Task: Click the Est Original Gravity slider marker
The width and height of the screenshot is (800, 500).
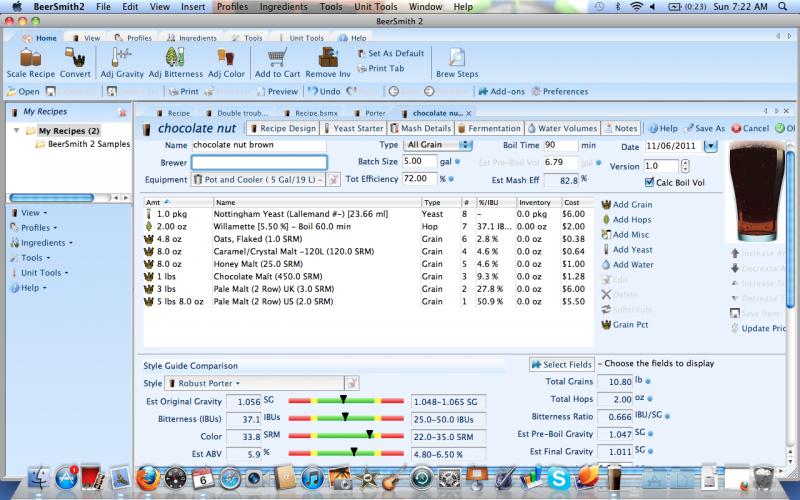Action: click(x=343, y=399)
